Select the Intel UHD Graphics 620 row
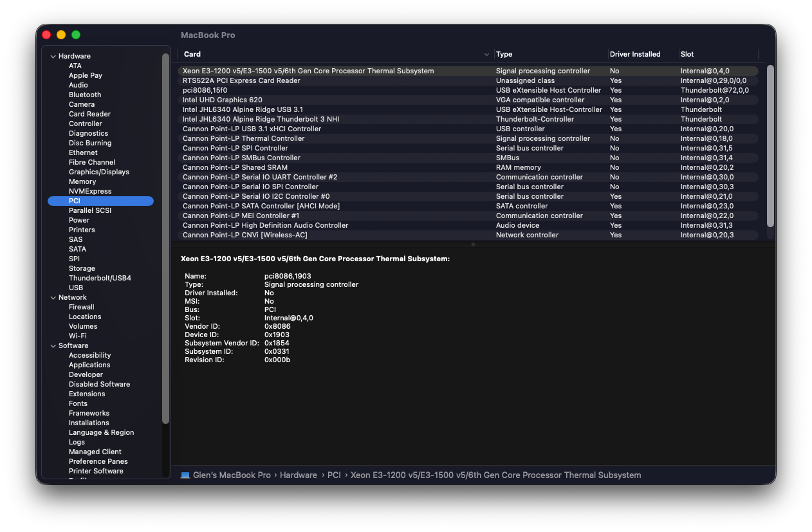 coord(468,100)
